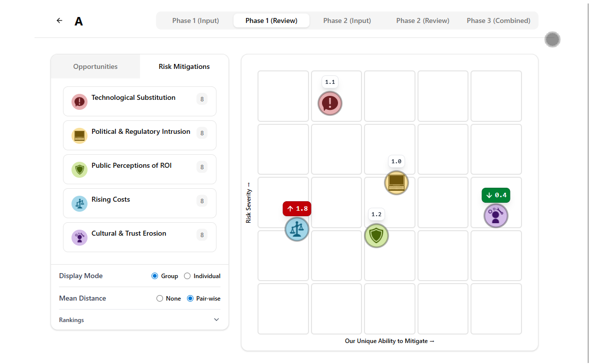The image size is (589, 364).
Task: Click the Technological Substitution list item
Action: pyautogui.click(x=139, y=101)
